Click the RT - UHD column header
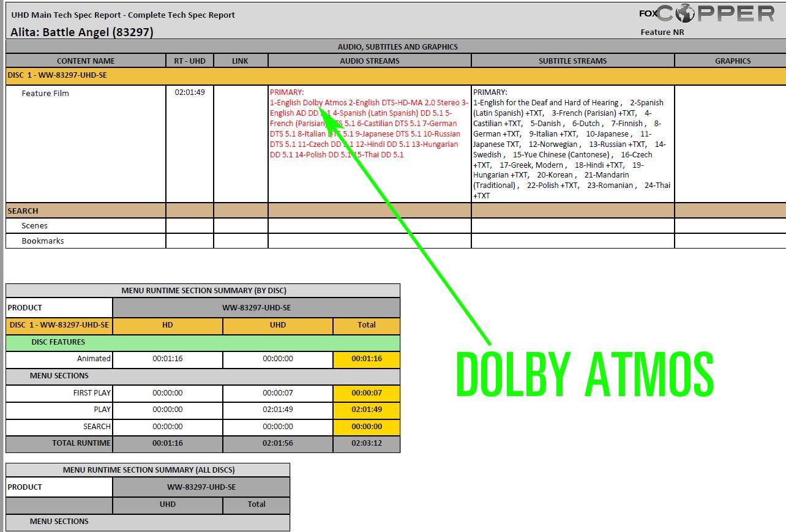This screenshot has width=786, height=532. coord(190,61)
